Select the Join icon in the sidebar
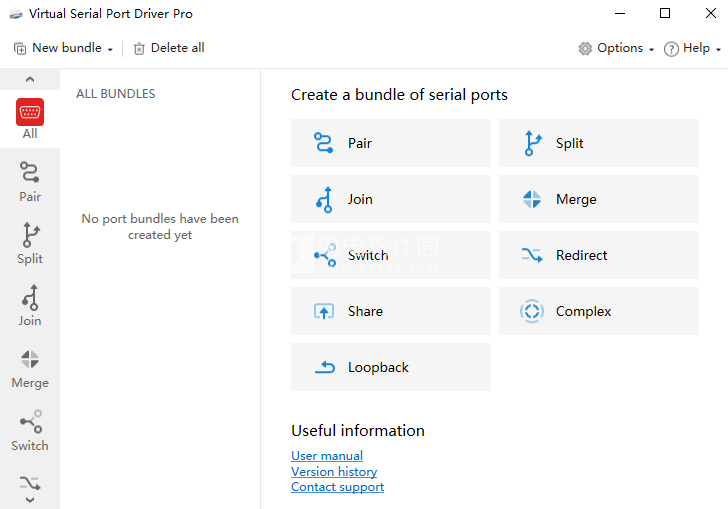728x509 pixels. 30,297
